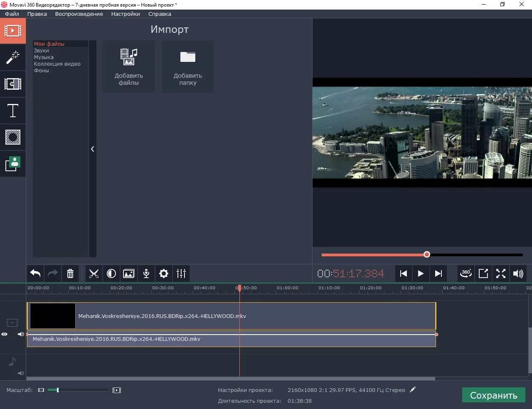532x409 pixels.
Task: Click Добавить файлы button
Action: click(x=129, y=67)
